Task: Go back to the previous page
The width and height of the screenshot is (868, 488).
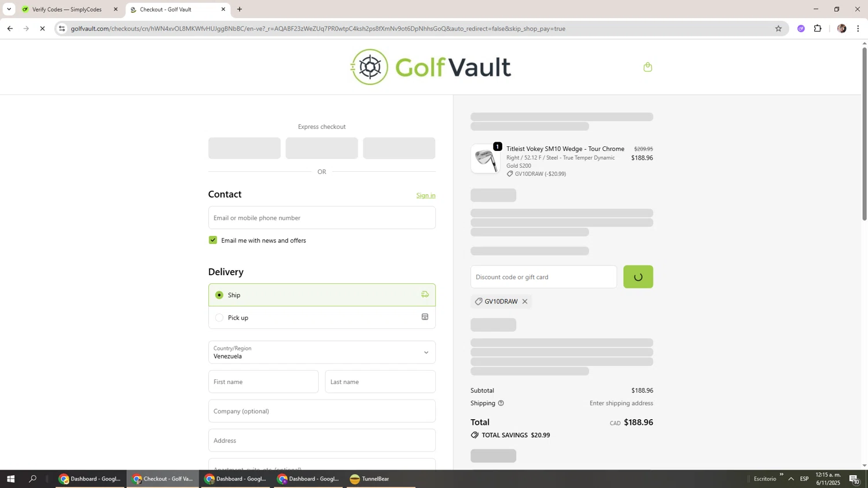Action: [x=10, y=28]
